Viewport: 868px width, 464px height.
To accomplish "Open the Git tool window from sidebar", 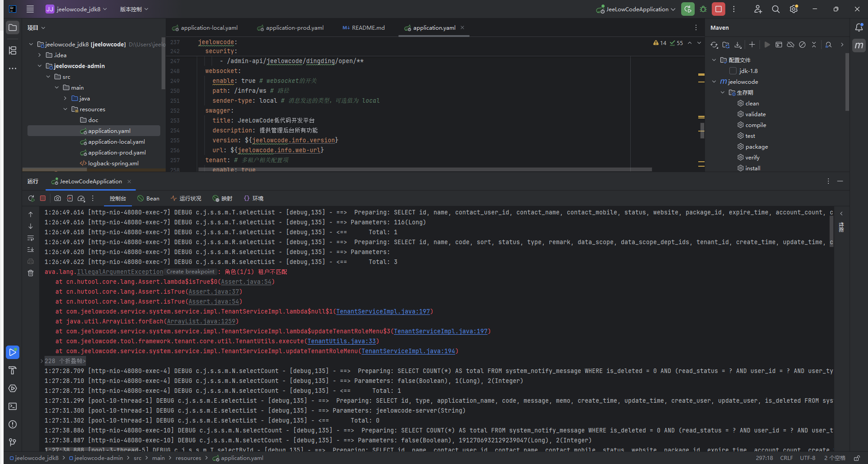I will pyautogui.click(x=13, y=442).
